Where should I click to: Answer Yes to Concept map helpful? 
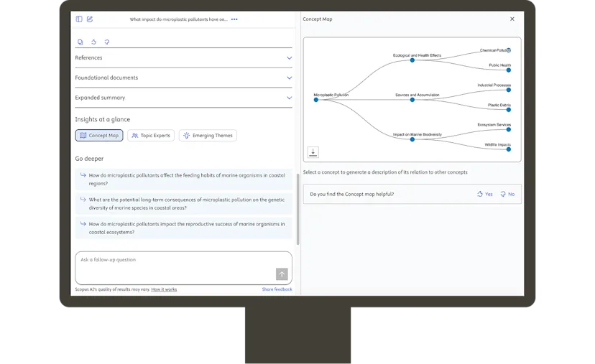[485, 194]
